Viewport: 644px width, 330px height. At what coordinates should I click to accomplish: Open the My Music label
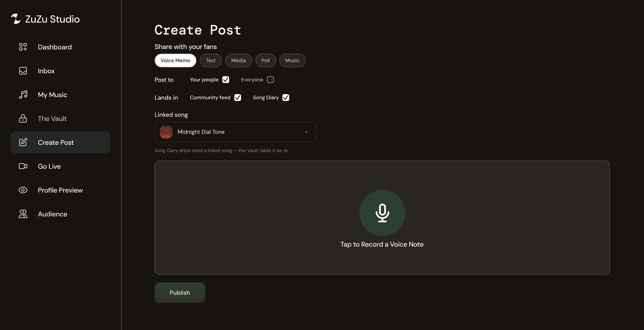[53, 95]
